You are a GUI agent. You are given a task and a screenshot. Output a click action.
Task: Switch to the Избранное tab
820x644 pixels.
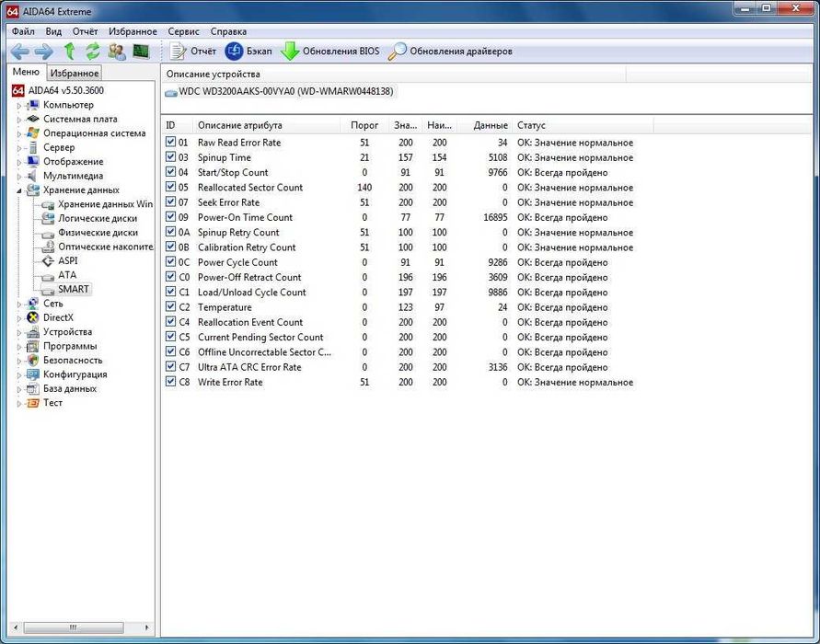[x=75, y=74]
